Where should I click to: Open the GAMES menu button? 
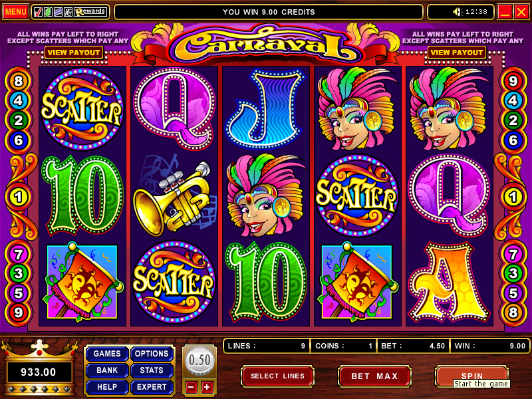point(107,354)
